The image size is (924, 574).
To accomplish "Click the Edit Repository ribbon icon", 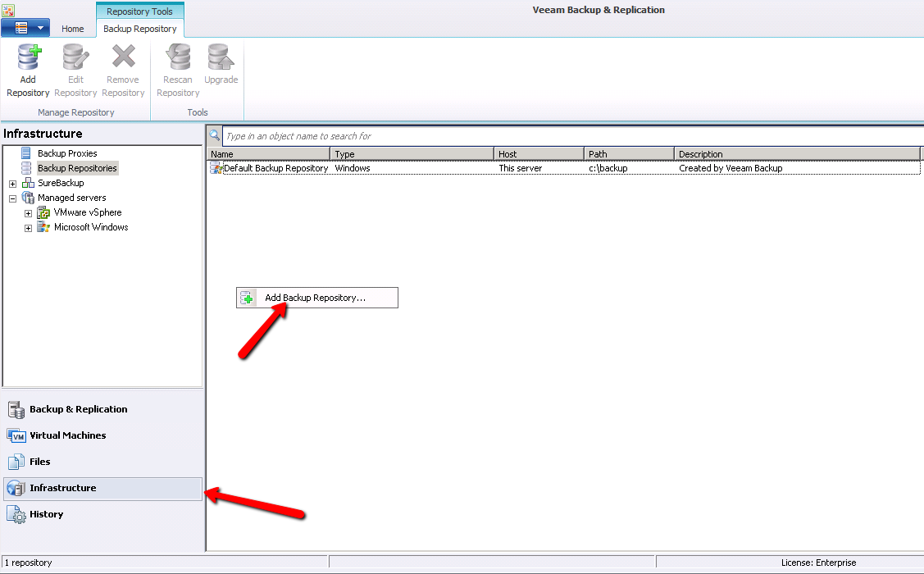I will point(76,57).
